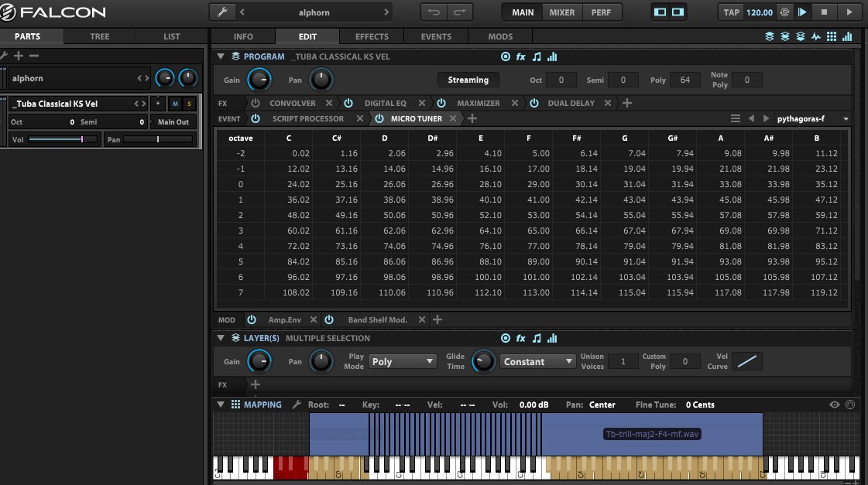Click the Program's music note icon
This screenshot has width=868, height=485.
tap(537, 56)
